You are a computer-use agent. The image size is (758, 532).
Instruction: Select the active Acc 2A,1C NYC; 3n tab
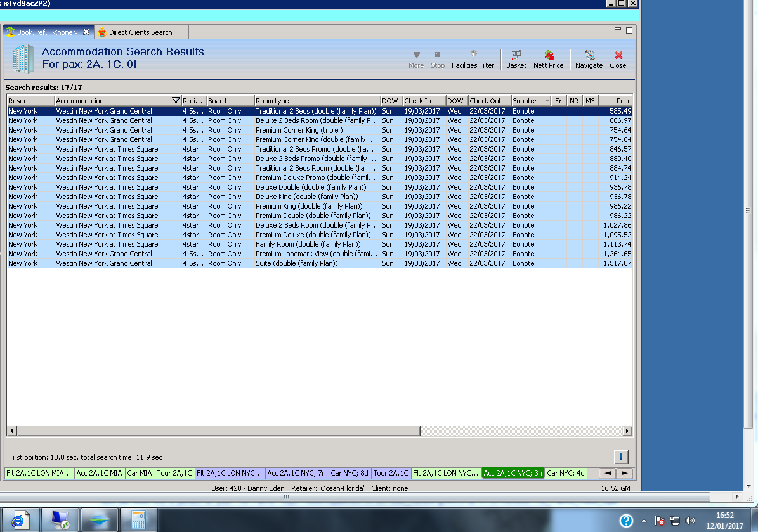pos(513,473)
